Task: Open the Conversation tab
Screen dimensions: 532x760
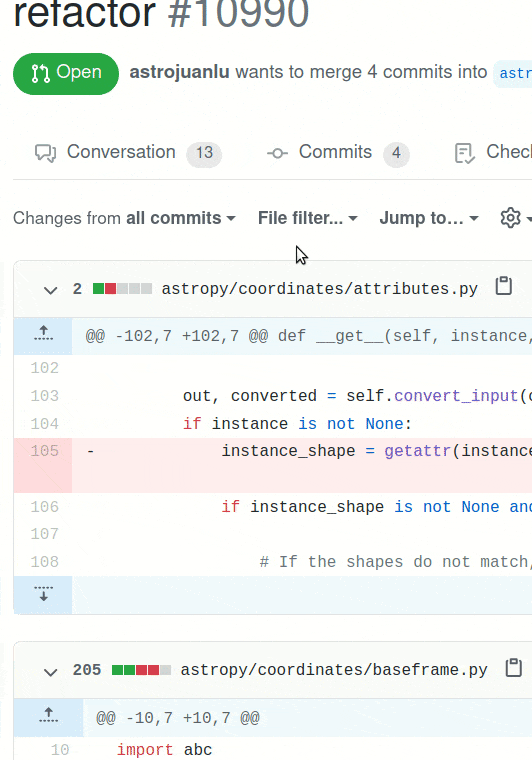Action: (127, 153)
